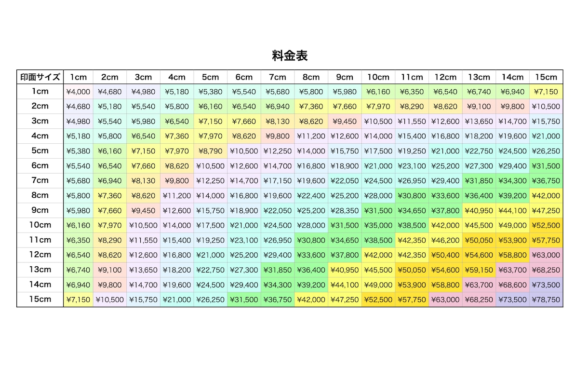Image resolution: width=588 pixels, height=368 pixels.
Task: Click ¥5,180 in the 2cm row, 2cm column
Action: click(109, 107)
